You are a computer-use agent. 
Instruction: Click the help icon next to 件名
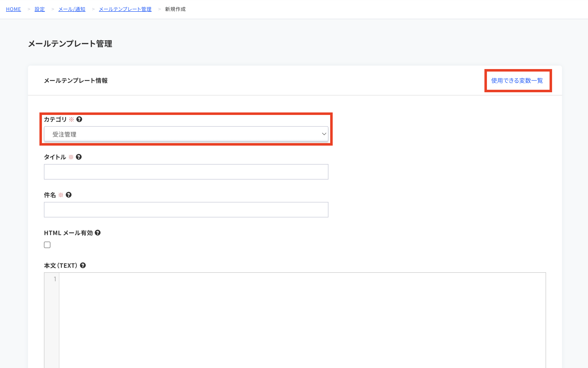click(69, 195)
